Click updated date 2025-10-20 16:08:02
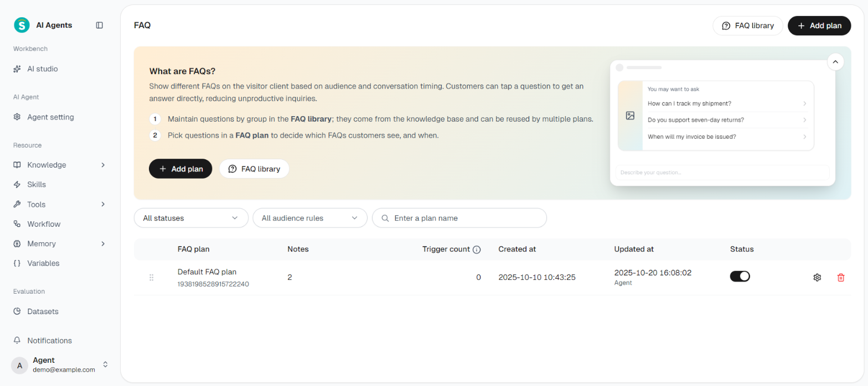868x386 pixels. (653, 273)
